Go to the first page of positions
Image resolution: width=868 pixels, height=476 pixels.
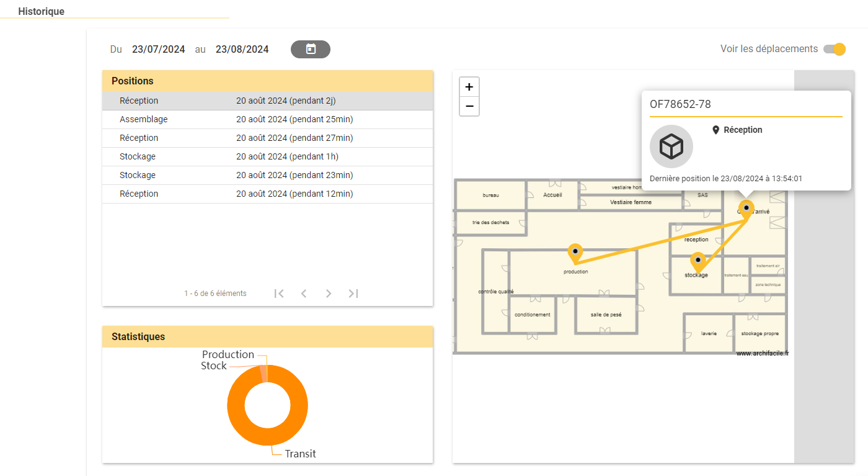pyautogui.click(x=279, y=294)
